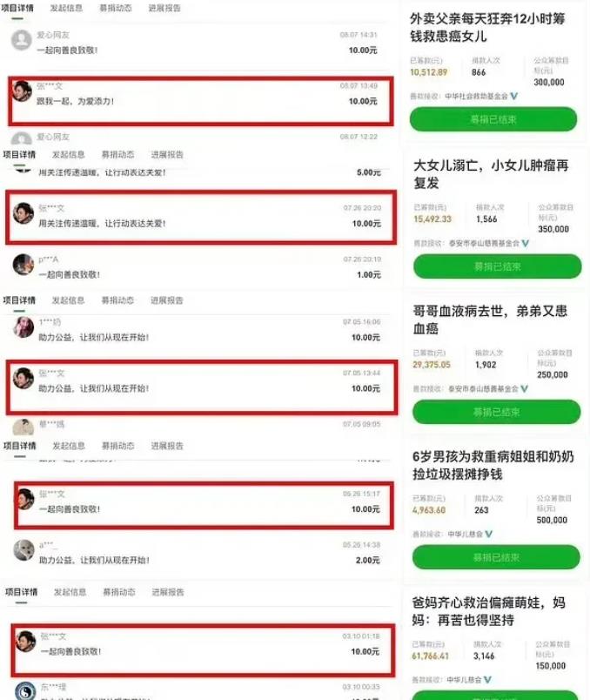Click 张***文's avatar in the 08.07 donation row
The width and height of the screenshot is (590, 700).
(x=22, y=91)
